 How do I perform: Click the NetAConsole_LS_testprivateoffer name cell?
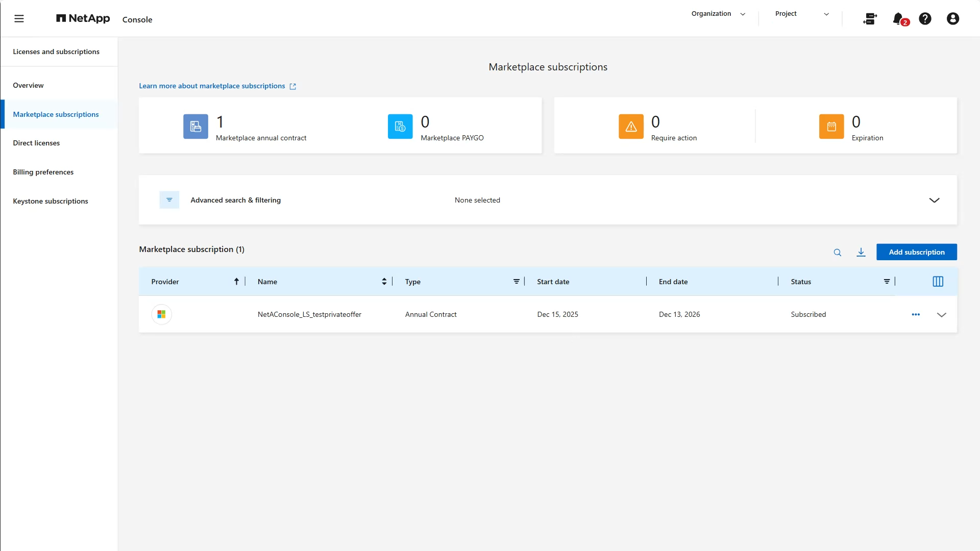[x=309, y=315]
